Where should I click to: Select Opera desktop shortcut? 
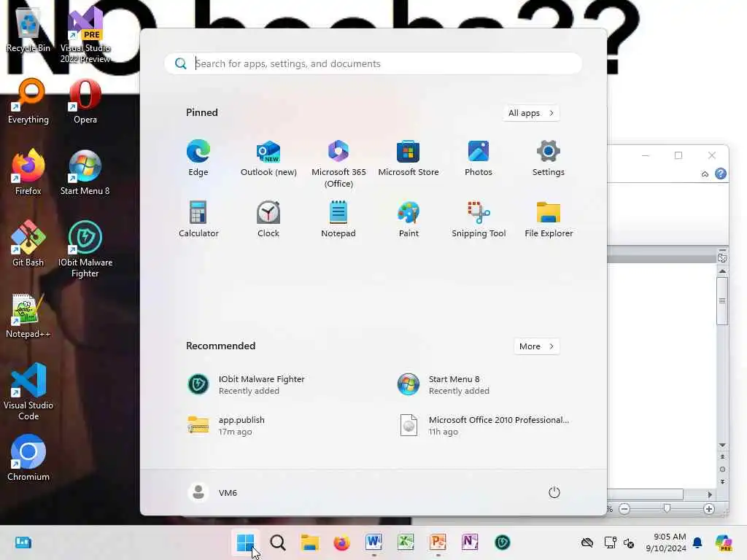pyautogui.click(x=85, y=101)
